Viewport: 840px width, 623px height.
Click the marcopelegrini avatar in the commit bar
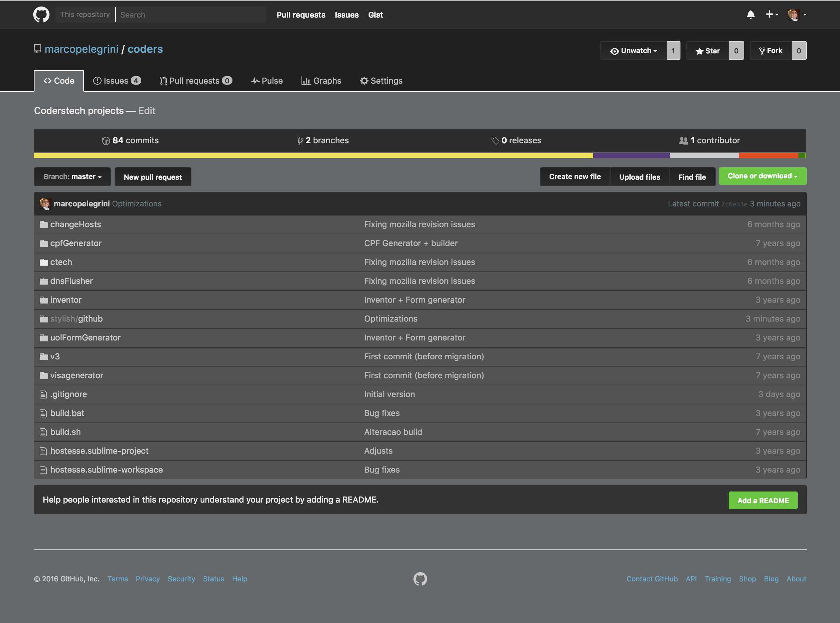45,204
